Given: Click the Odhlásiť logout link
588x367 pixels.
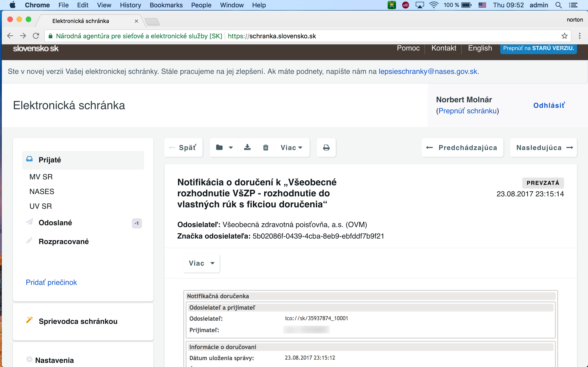Looking at the screenshot, I should [x=549, y=105].
